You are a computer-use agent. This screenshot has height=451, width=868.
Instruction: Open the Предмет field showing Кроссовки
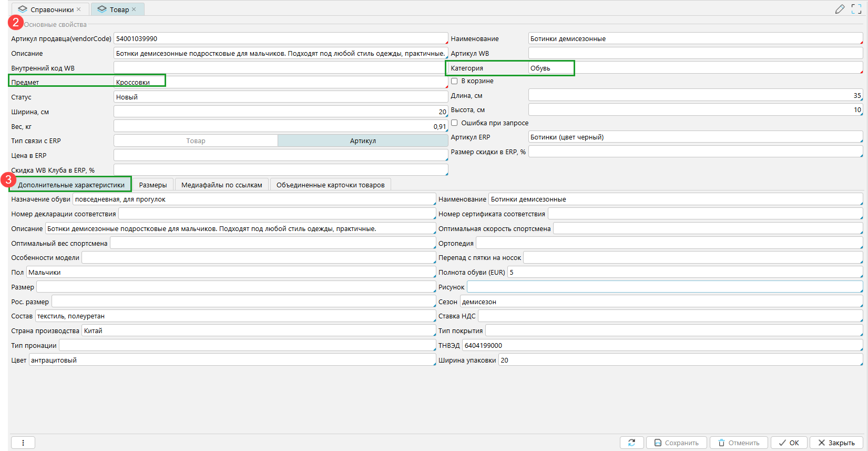point(280,82)
